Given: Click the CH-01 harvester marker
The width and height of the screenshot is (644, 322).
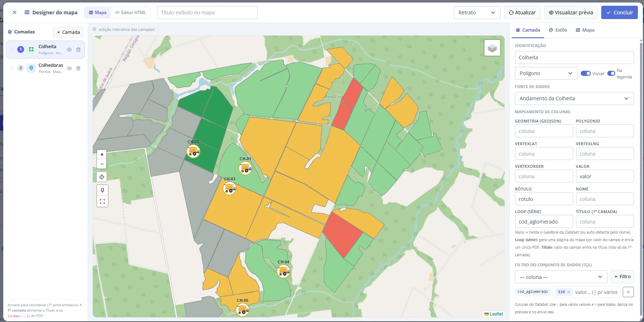Looking at the screenshot, I should [x=245, y=168].
